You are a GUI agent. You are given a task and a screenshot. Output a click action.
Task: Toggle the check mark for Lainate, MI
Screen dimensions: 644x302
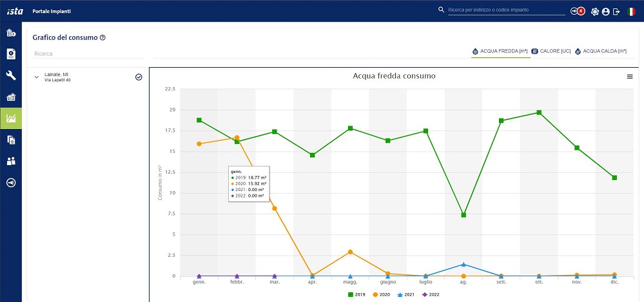tap(139, 77)
